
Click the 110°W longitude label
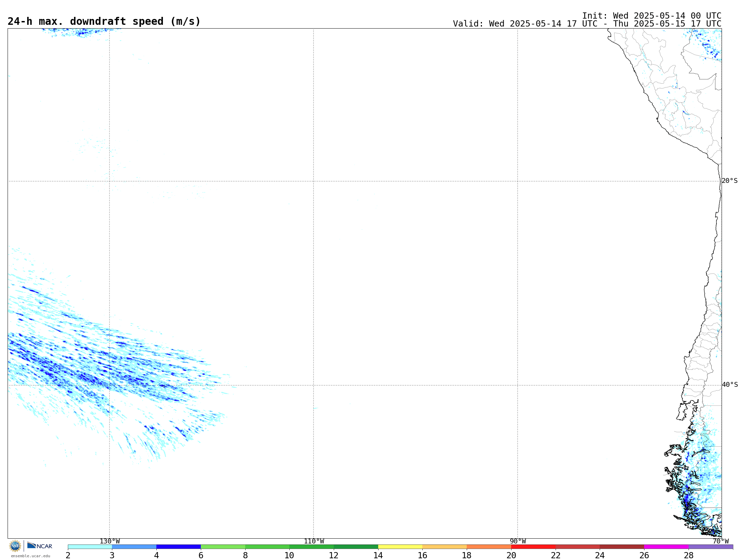coord(314,541)
